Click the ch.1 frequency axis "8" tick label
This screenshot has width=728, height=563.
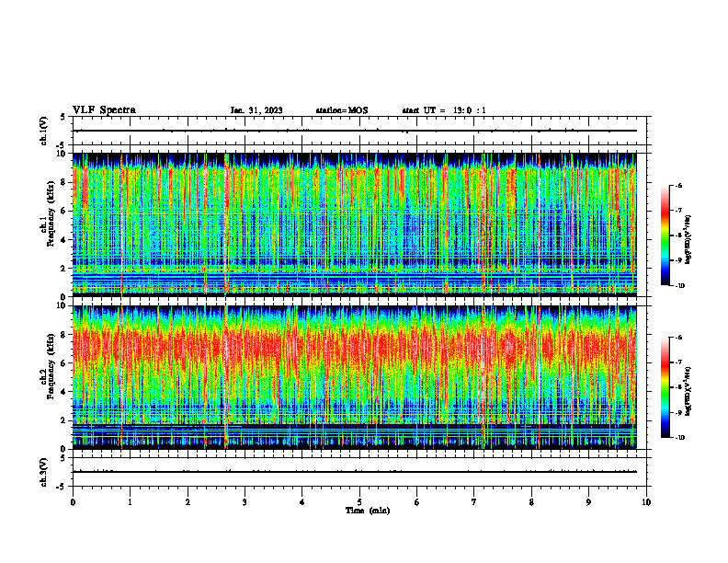tap(64, 182)
